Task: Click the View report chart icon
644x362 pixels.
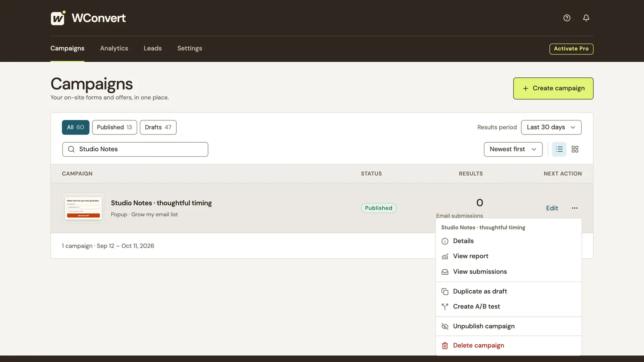Action: (445, 256)
